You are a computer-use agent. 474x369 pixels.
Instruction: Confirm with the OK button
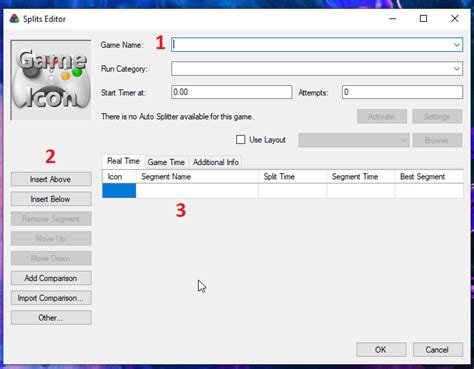tap(381, 350)
